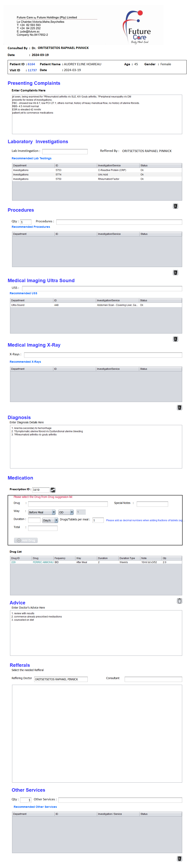187x868 pixels.
Task: Open the Before Meal dropdown
Action: click(53, 512)
